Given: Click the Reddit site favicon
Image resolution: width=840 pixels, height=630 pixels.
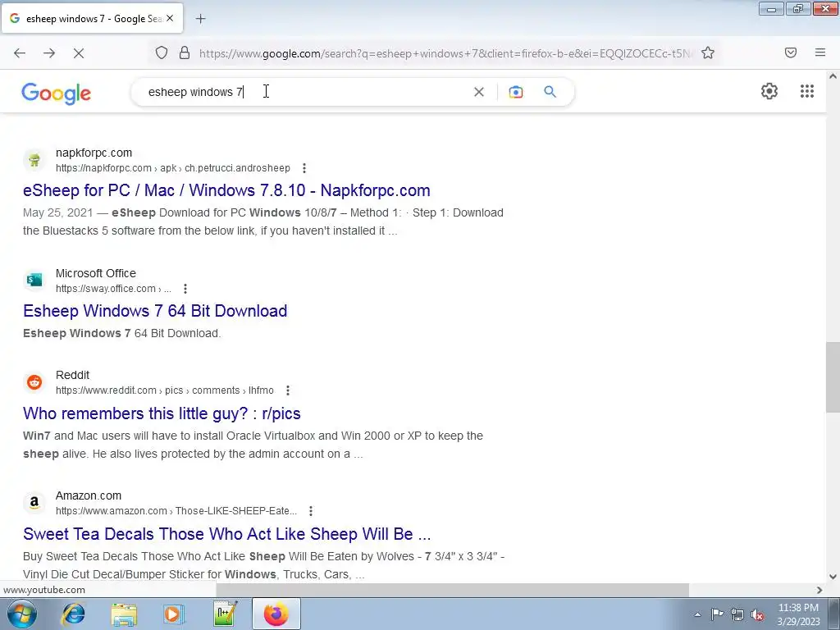Looking at the screenshot, I should tap(34, 382).
